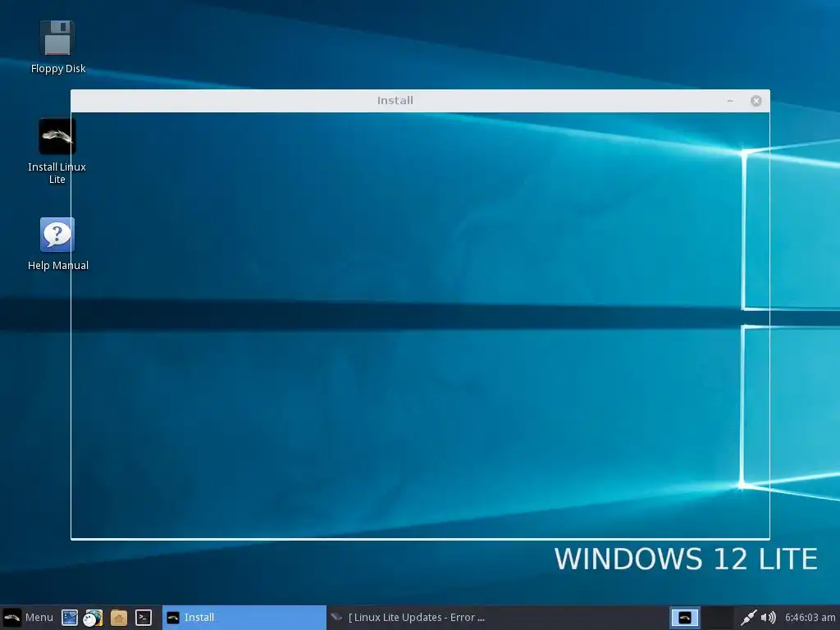This screenshot has width=840, height=630.
Task: Click the Install window title bar text
Action: pos(395,101)
